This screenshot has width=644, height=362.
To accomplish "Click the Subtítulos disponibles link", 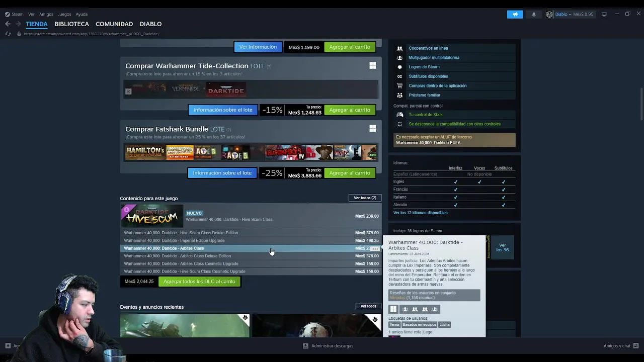I will click(x=428, y=76).
